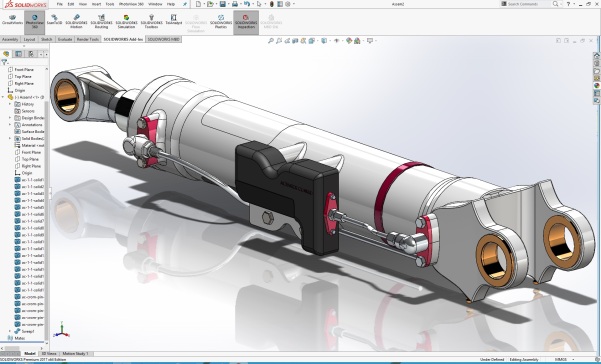Open the Tools menu
The width and height of the screenshot is (601, 364).
coord(110,4)
